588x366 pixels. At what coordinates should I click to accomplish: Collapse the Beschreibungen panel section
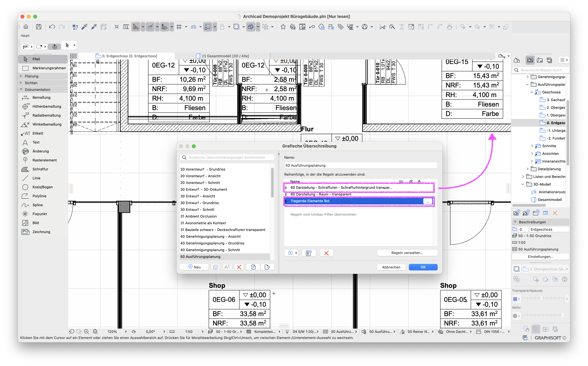(515, 222)
